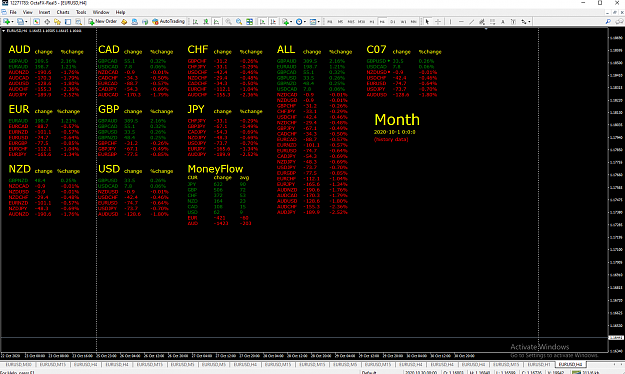Click the ALL currency heading
This screenshot has height=374, width=625.
[x=286, y=49]
